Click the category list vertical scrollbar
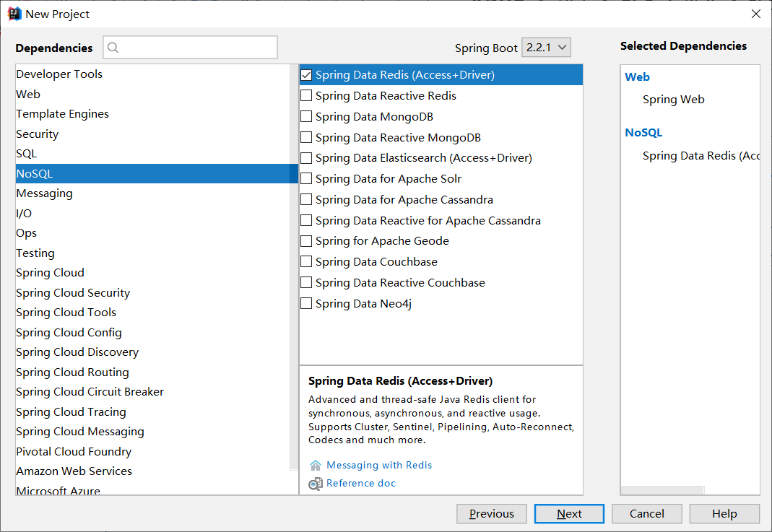This screenshot has height=532, width=772. coord(295,269)
